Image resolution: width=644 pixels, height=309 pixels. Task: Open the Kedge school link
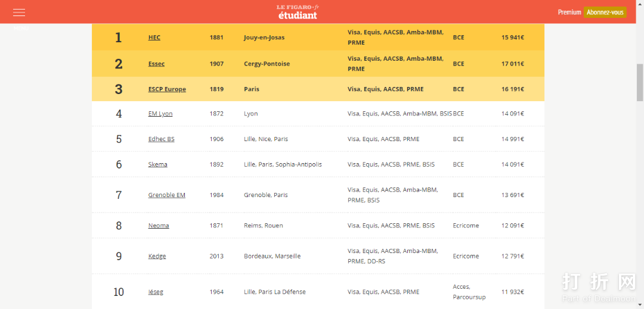(157, 257)
